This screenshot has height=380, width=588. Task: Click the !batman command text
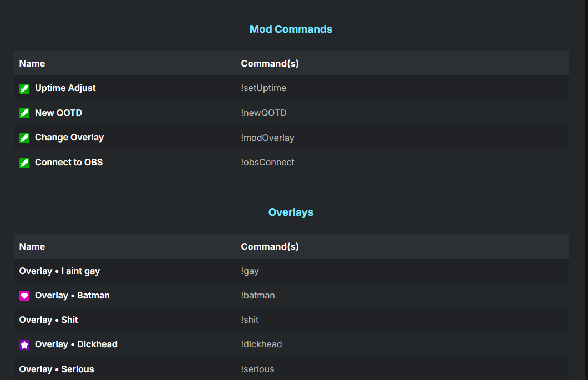(x=257, y=296)
